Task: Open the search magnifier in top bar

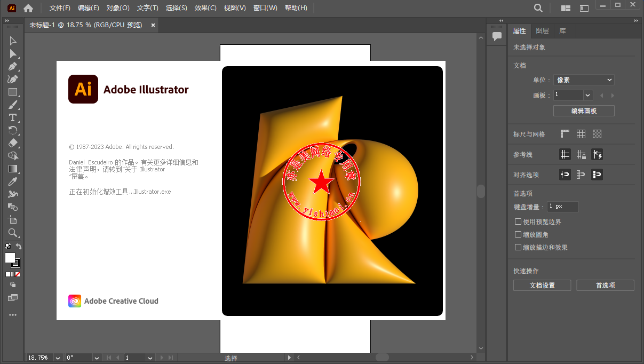Action: point(538,8)
